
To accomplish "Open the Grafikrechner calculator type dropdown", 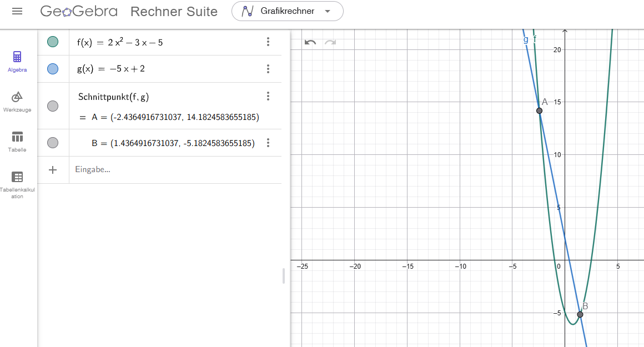I will pyautogui.click(x=287, y=11).
